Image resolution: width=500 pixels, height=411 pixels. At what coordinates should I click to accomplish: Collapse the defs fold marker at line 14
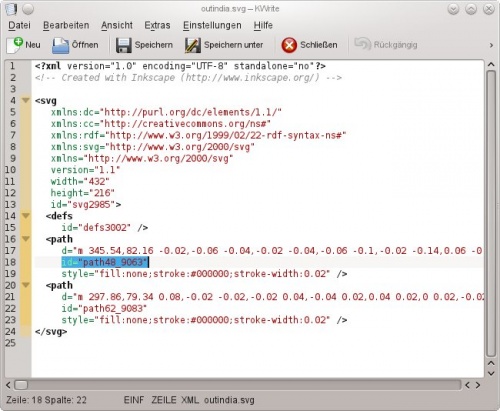click(26, 216)
